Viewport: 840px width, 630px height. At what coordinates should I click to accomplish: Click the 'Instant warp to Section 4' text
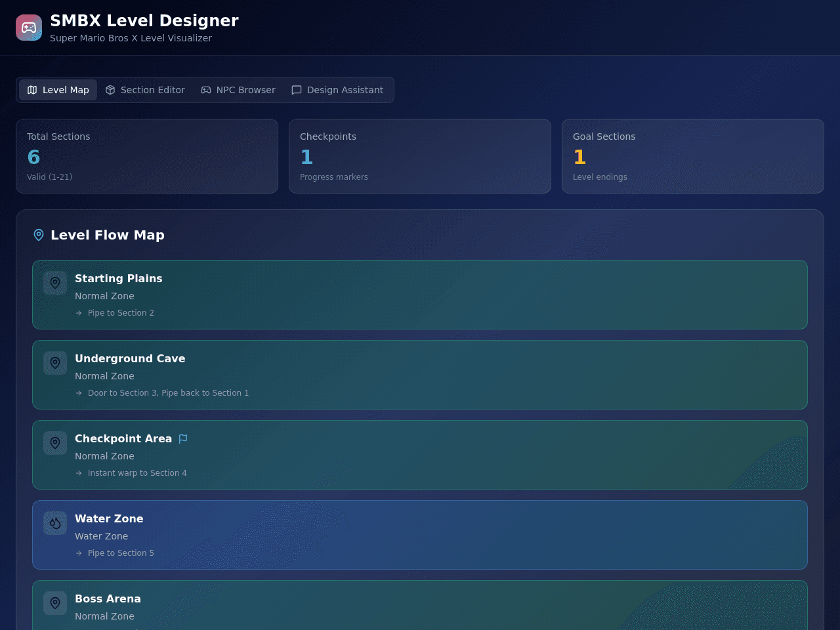point(137,473)
